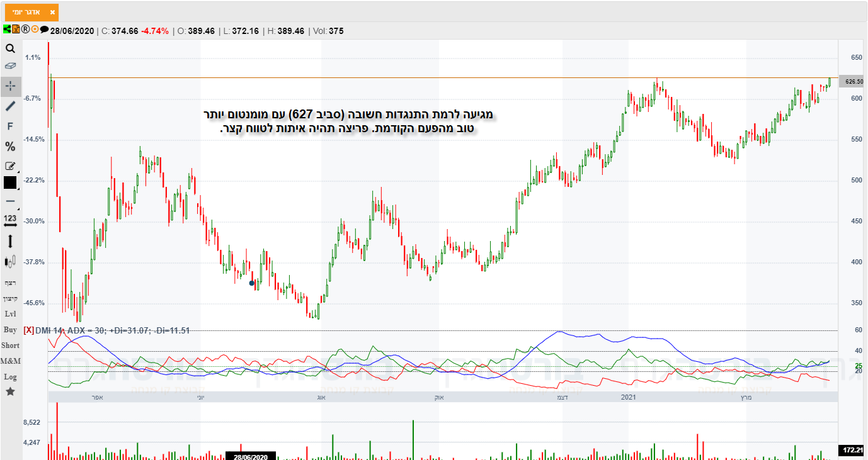This screenshot has width=868, height=460.
Task: Open the text note edit tool
Action: click(x=10, y=166)
